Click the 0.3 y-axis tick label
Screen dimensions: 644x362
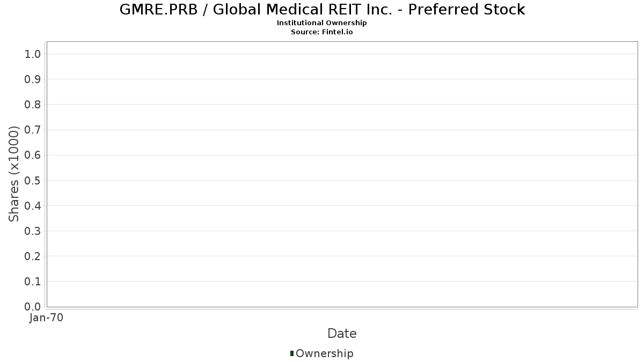point(33,231)
